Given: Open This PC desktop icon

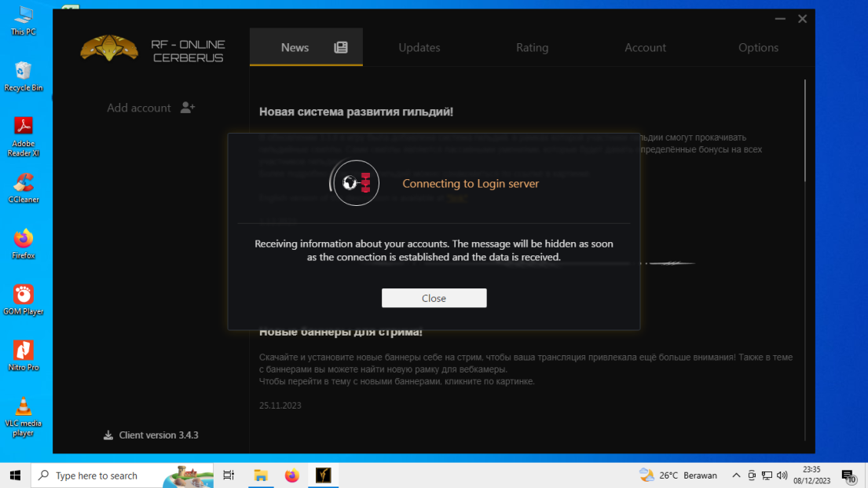Looking at the screenshot, I should click(24, 21).
